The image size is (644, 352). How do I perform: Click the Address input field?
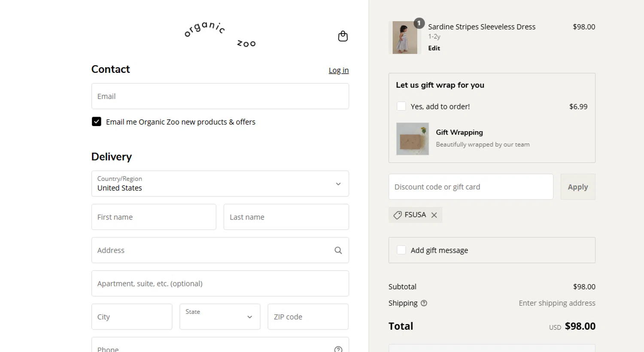(x=220, y=250)
